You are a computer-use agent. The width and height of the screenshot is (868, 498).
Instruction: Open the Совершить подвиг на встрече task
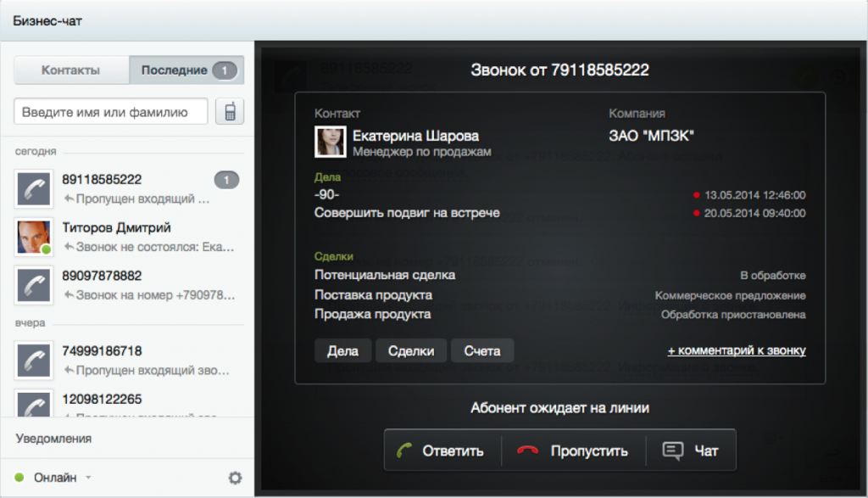coord(407,213)
